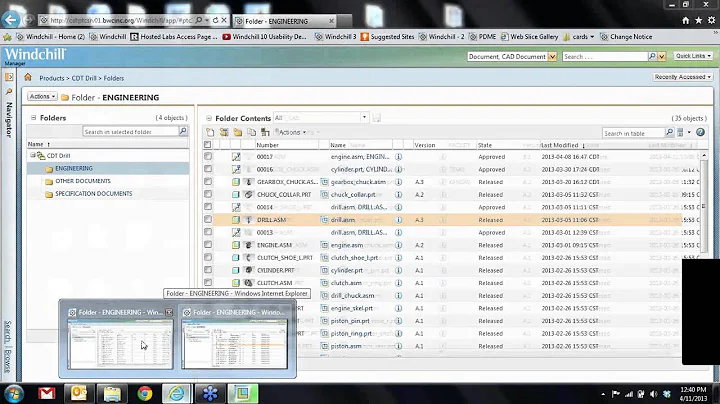Toggle the select-all checkbox in table header
The height and width of the screenshot is (404, 720).
coord(208,145)
